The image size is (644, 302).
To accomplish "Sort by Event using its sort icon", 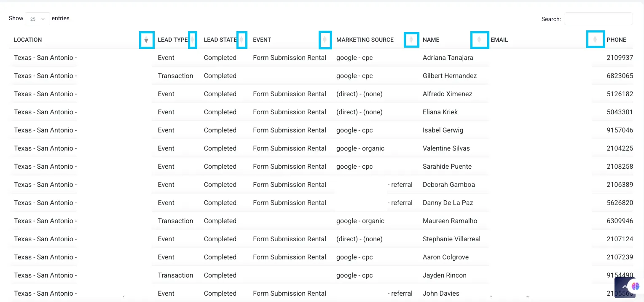I will pyautogui.click(x=325, y=40).
